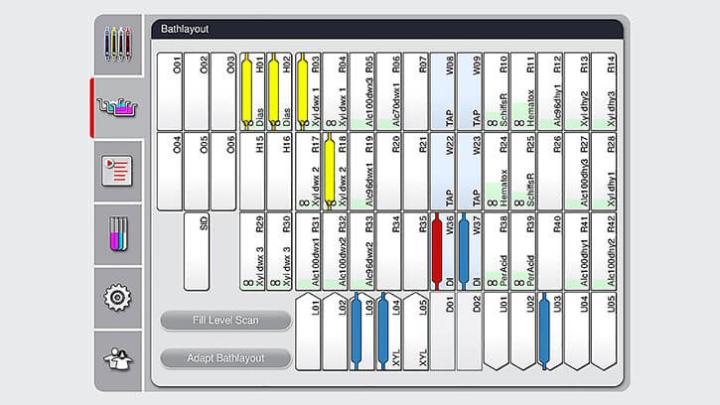The height and width of the screenshot is (405, 720).
Task: Open the program list icon in sidebar
Action: click(x=118, y=170)
